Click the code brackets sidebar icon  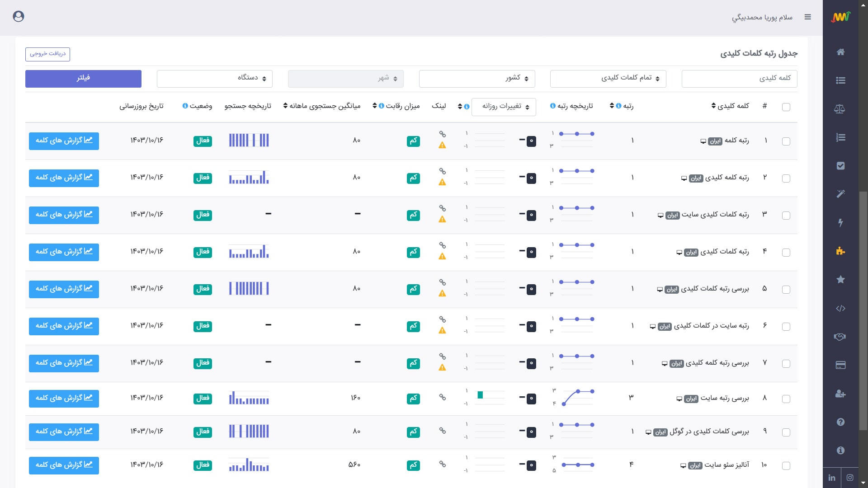click(840, 308)
